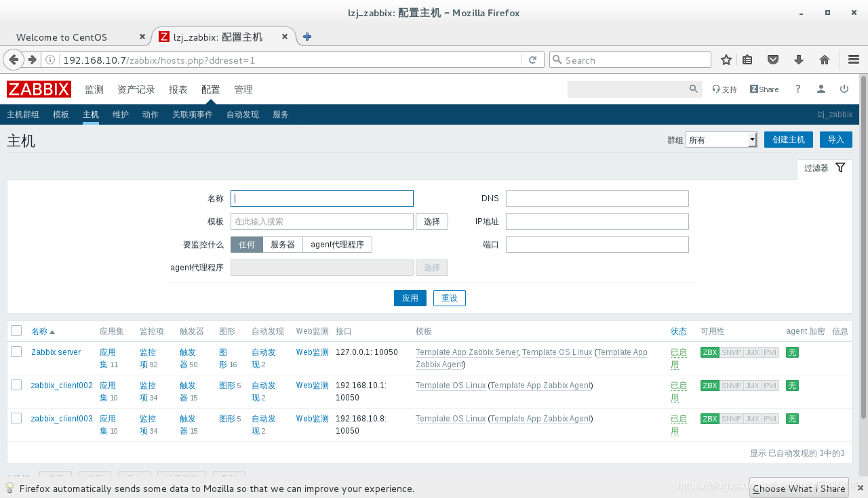This screenshot has height=498, width=868.
Task: Click the Firefox bookmark star icon
Action: point(726,60)
